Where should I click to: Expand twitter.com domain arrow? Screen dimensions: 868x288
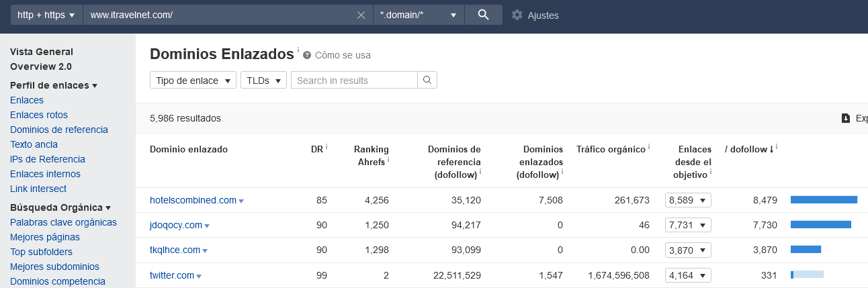199,276
